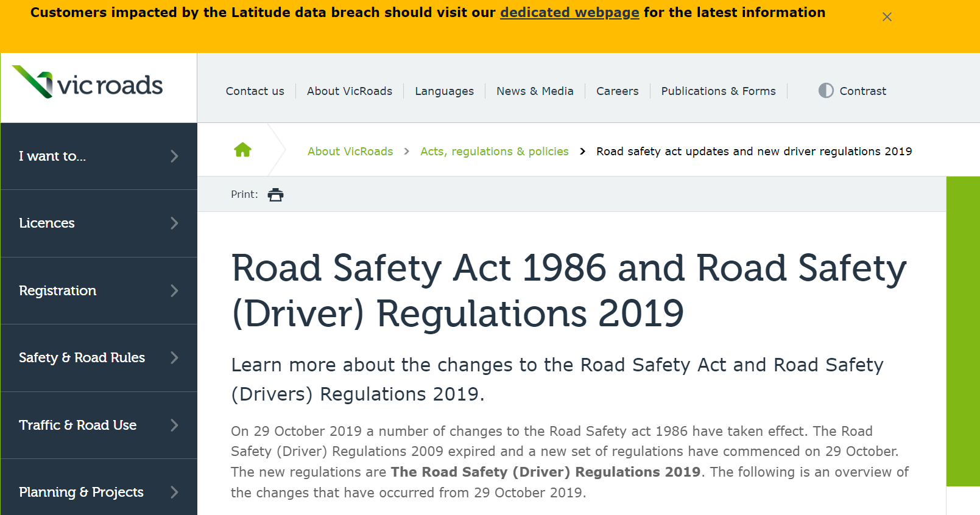Select Registration in the sidebar
The image size is (980, 515).
click(x=99, y=291)
